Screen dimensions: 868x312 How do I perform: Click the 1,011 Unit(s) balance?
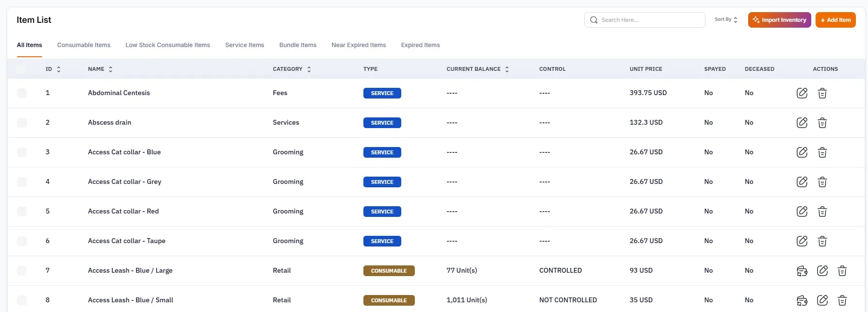click(467, 300)
